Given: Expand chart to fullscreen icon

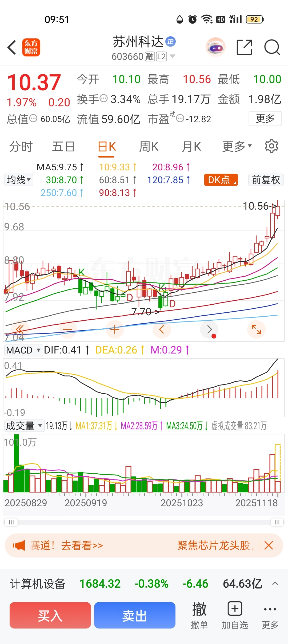Looking at the screenshot, I should [x=256, y=329].
